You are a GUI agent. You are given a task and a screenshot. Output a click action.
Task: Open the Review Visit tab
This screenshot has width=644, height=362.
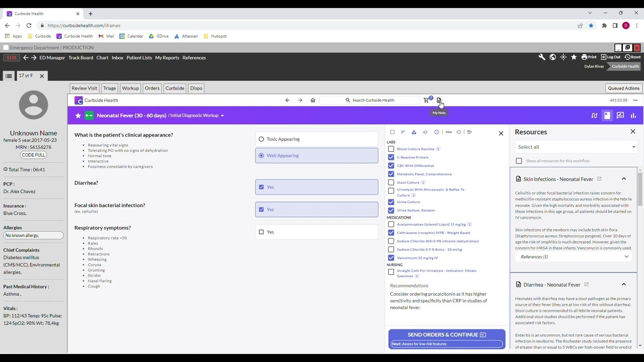click(85, 88)
